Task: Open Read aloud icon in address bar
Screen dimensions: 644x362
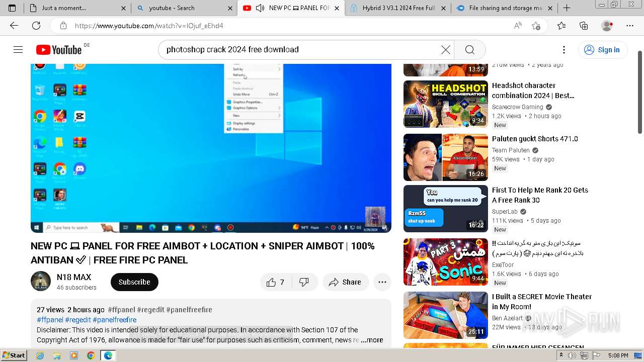Action: point(518,26)
